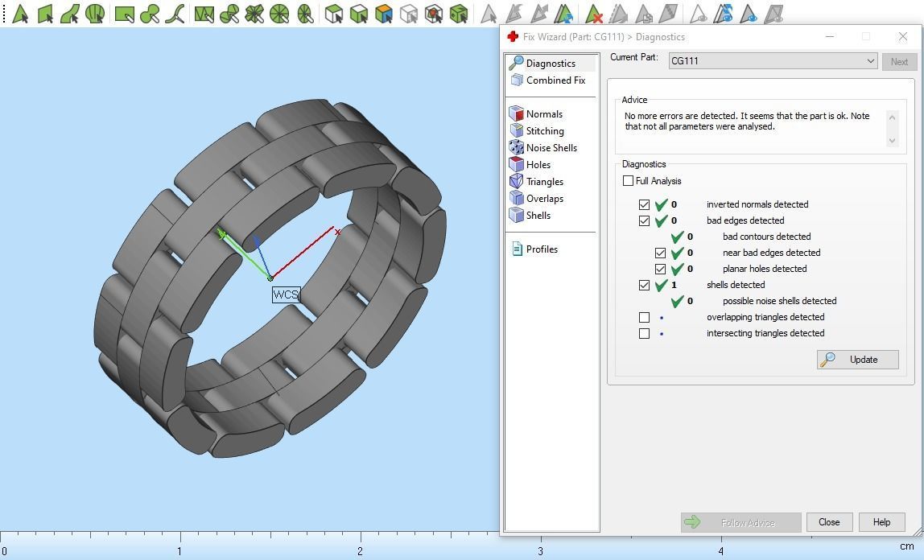Click the red cross Fix Wizard title icon
Screen dimensions: 924x560
513,36
